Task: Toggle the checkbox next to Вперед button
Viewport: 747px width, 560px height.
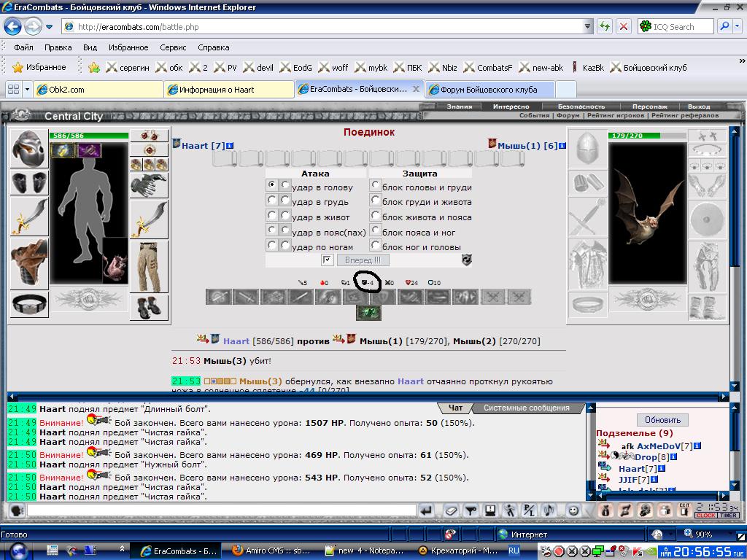Action: 327,260
